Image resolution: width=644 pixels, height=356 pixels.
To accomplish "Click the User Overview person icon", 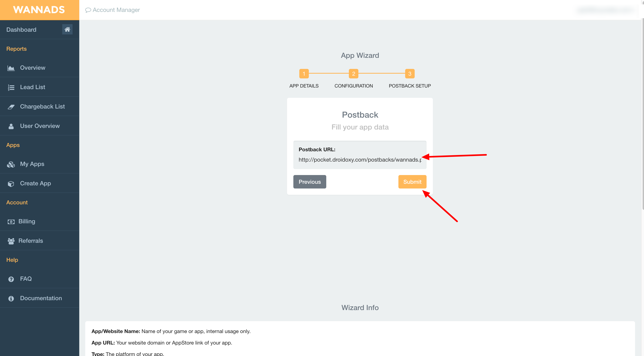I will (x=11, y=126).
